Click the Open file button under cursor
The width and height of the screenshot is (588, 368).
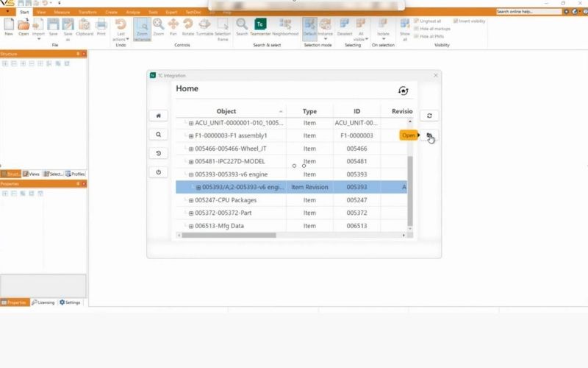[429, 135]
